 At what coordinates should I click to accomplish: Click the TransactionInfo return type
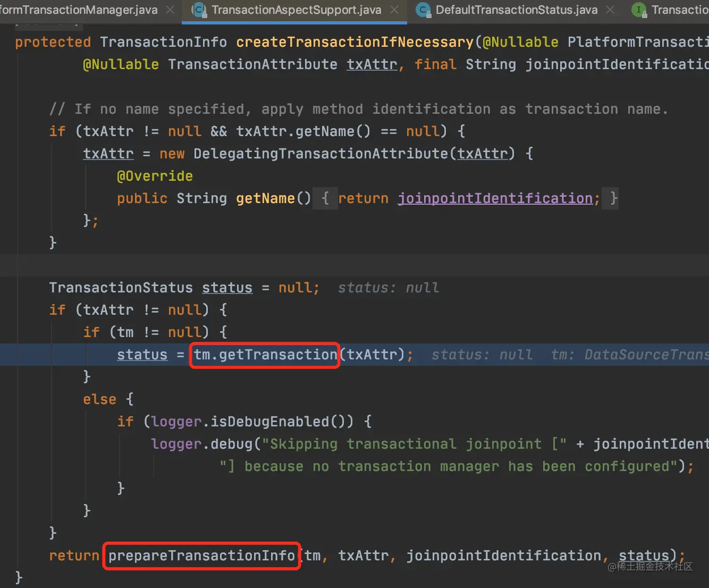coord(163,42)
